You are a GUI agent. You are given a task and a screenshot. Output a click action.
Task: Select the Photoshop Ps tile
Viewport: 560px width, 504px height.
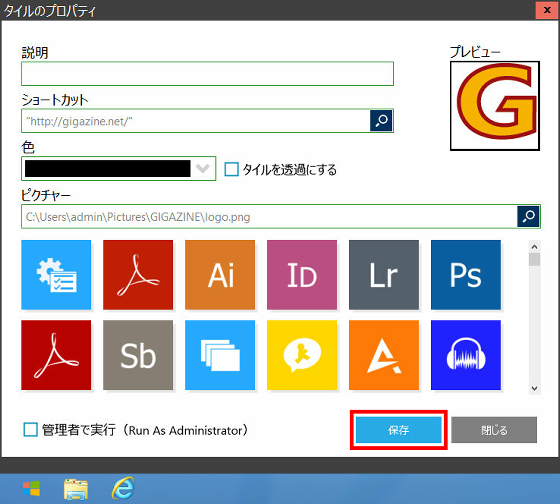click(466, 275)
